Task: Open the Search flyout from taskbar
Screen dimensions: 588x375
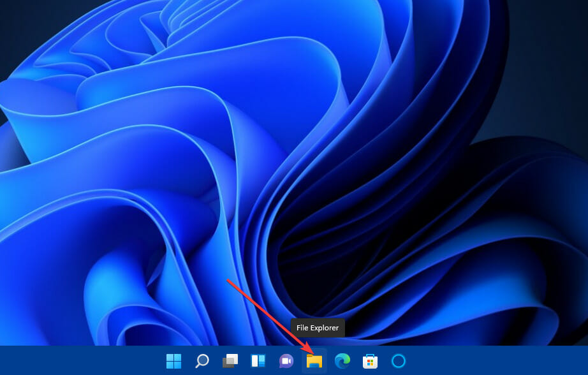Action: click(202, 361)
